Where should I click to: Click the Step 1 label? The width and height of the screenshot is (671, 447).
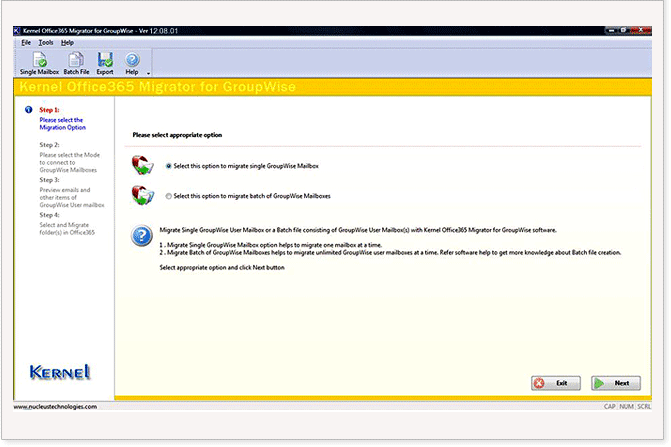coord(49,110)
